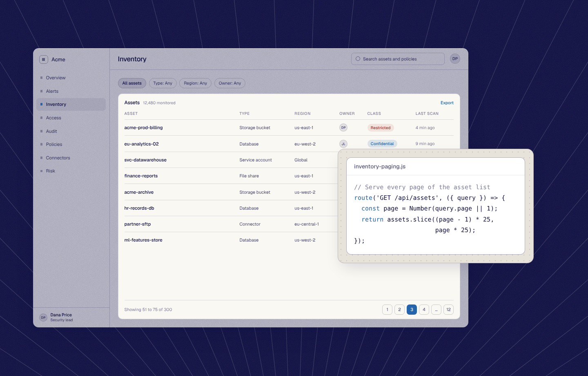The image size is (588, 376).
Task: Jump to last page 12
Action: 448,310
